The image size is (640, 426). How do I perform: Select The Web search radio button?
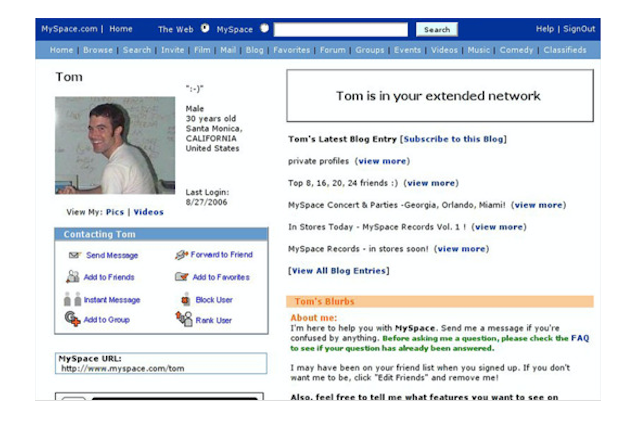(x=205, y=29)
